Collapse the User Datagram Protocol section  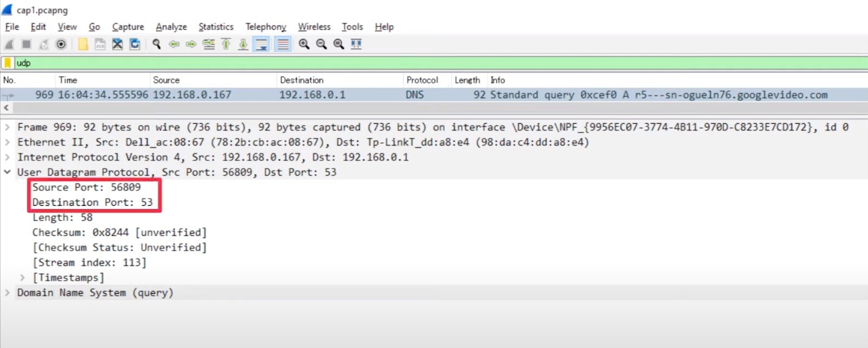click(7, 172)
